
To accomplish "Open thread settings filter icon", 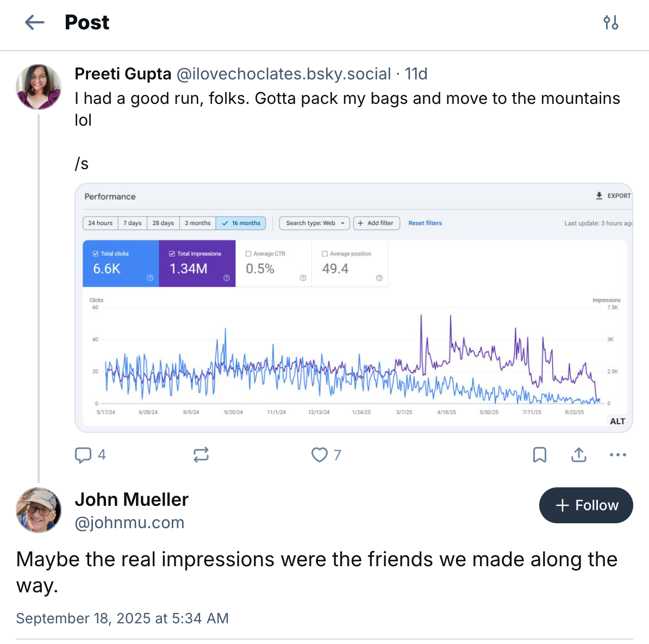I will pos(611,22).
